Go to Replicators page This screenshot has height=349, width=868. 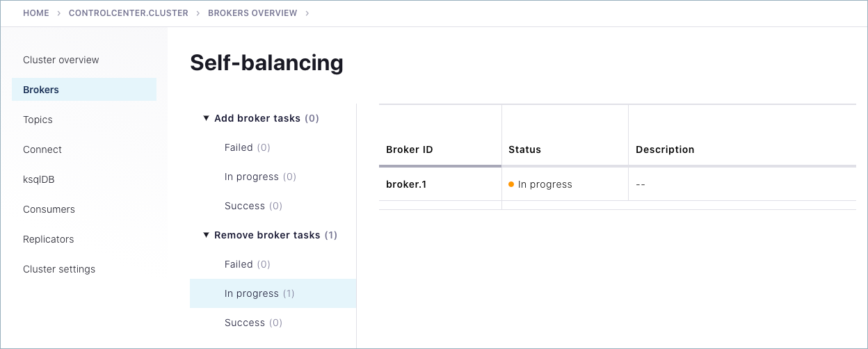coord(48,239)
